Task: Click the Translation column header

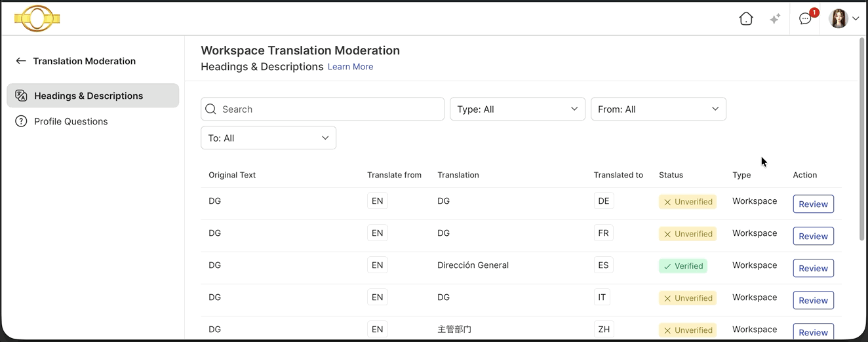Action: pos(458,175)
